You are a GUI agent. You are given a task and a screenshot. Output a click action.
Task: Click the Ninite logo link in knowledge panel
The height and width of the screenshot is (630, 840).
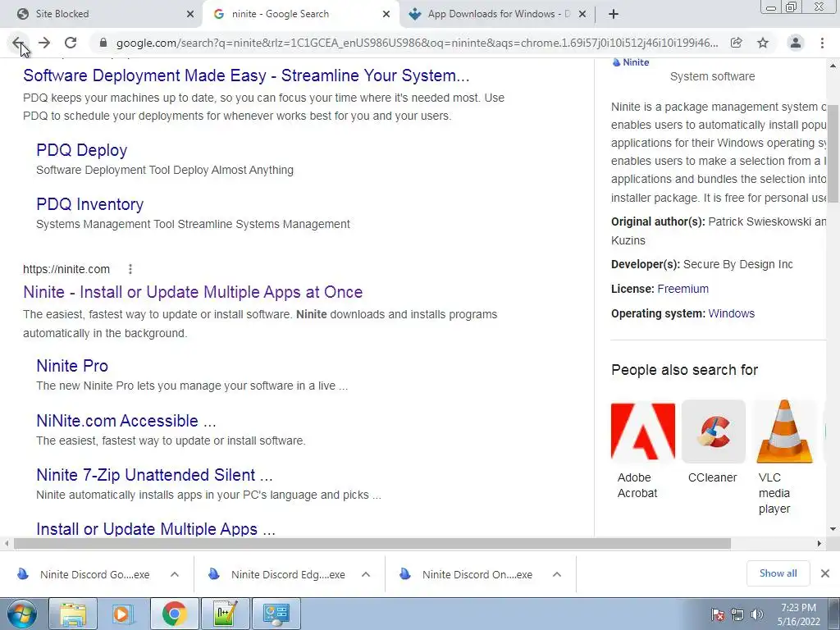pyautogui.click(x=631, y=62)
